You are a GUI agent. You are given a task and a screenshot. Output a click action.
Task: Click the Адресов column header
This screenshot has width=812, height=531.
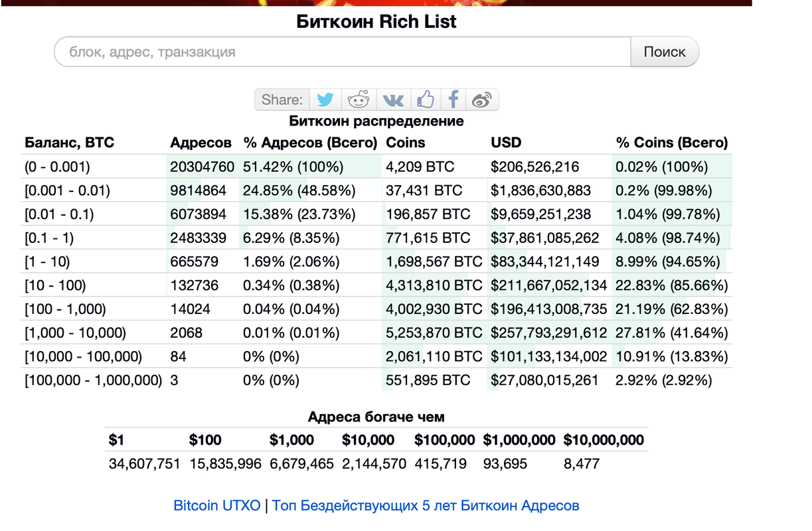pyautogui.click(x=201, y=143)
